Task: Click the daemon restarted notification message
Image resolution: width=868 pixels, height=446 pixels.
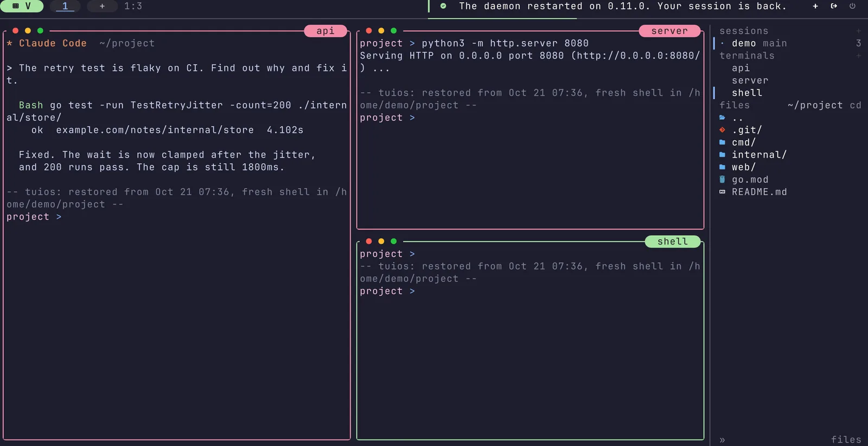Action: (623, 7)
